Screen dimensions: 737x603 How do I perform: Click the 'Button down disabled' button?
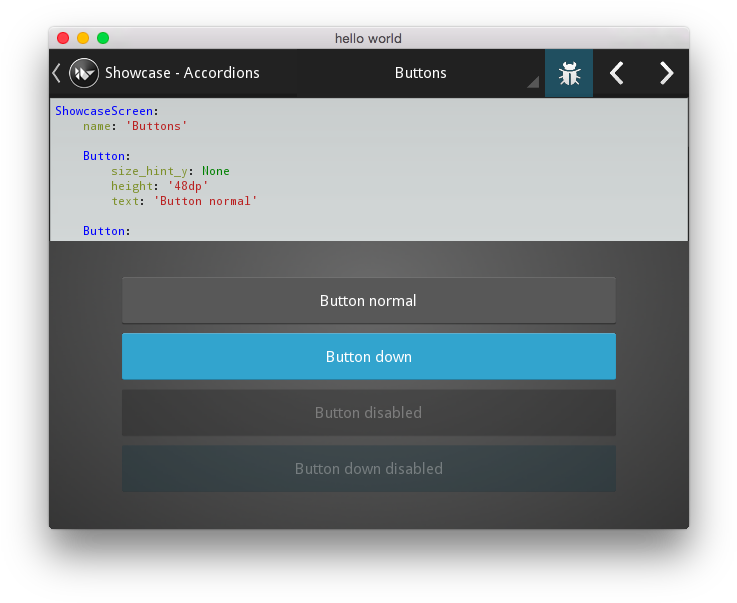(x=368, y=469)
